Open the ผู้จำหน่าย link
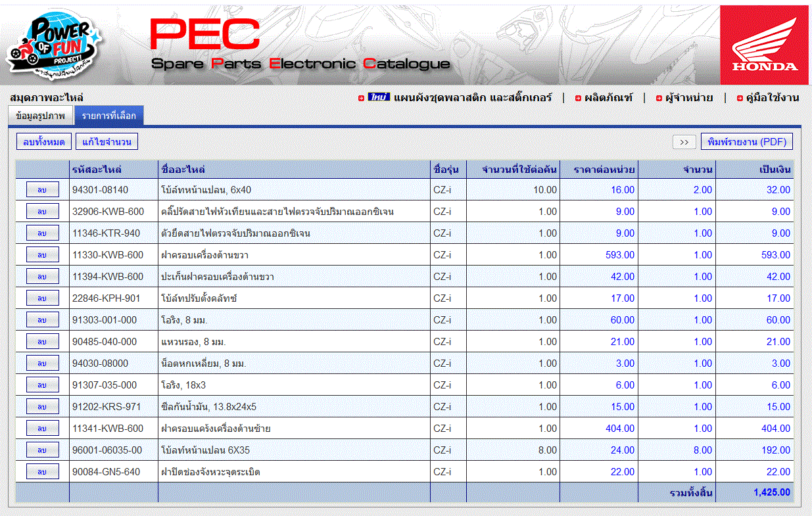Screen dimensions: 812x516 [689, 97]
